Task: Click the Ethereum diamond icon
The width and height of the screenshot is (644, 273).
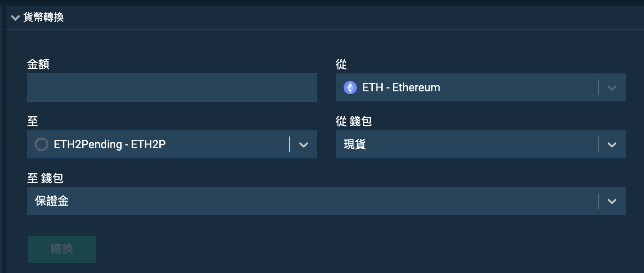Action: click(350, 88)
